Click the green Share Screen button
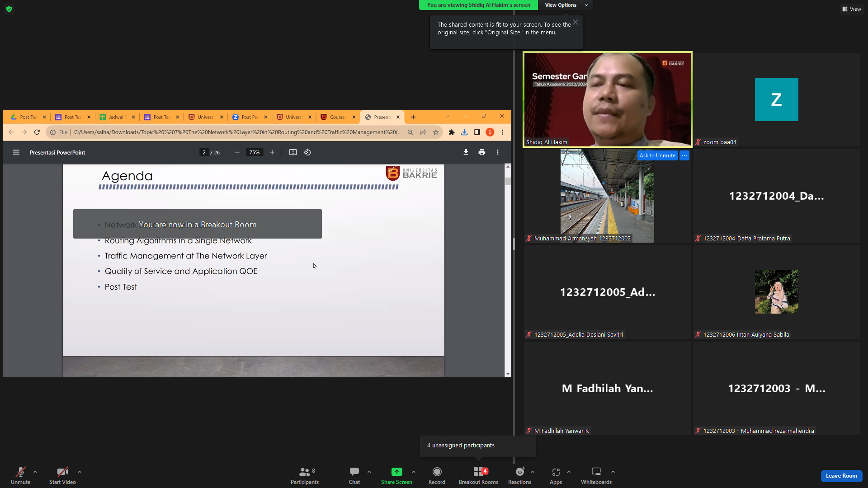The width and height of the screenshot is (868, 488). [x=396, y=475]
